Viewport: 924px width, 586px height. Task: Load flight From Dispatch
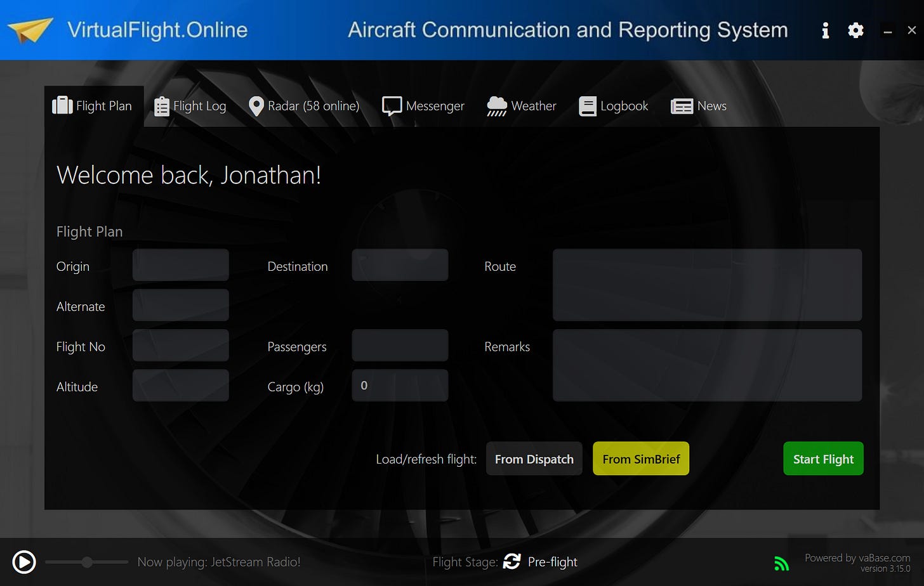534,459
